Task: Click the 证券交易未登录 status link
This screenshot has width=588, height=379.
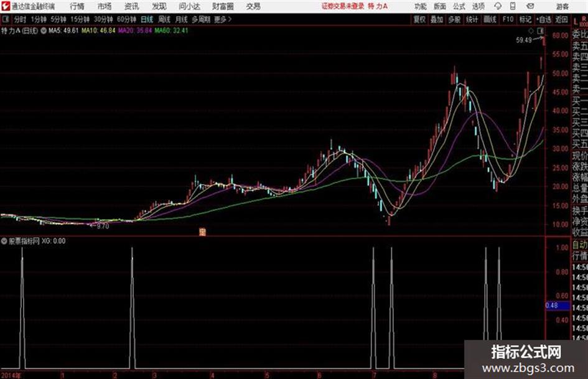Action: [x=343, y=6]
